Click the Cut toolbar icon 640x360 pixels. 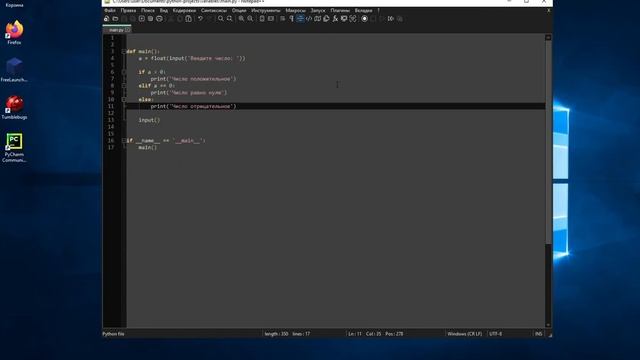coord(171,19)
